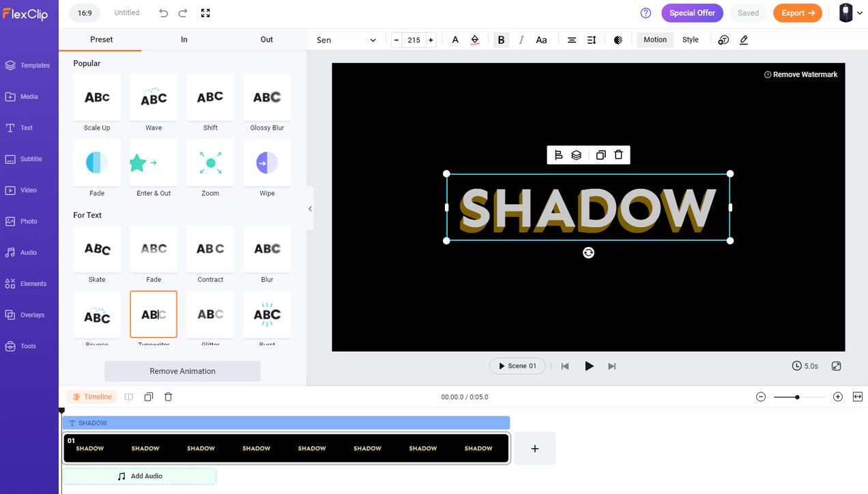Image resolution: width=868 pixels, height=494 pixels.
Task: Delete the selected text using trash icon above it
Action: 618,155
